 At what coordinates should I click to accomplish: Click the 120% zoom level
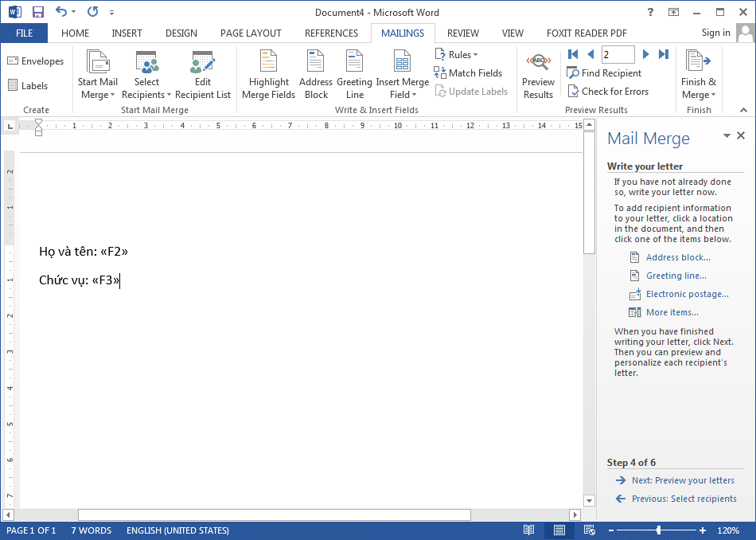[728, 530]
